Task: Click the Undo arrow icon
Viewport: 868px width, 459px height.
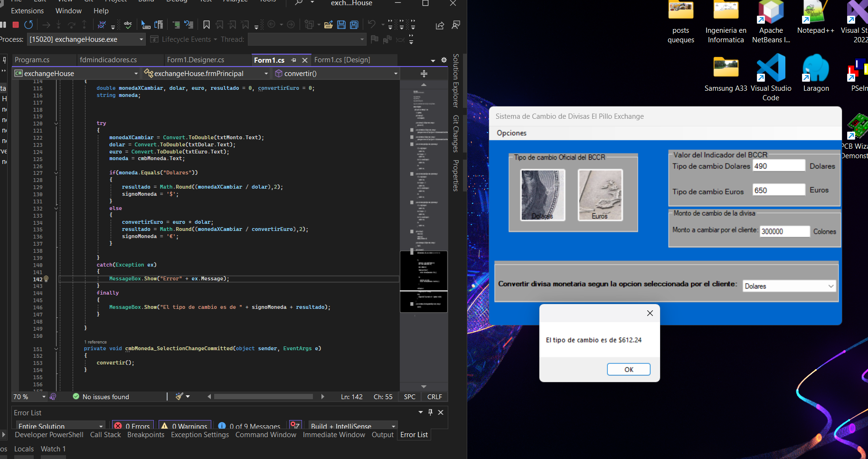Action: [x=372, y=24]
